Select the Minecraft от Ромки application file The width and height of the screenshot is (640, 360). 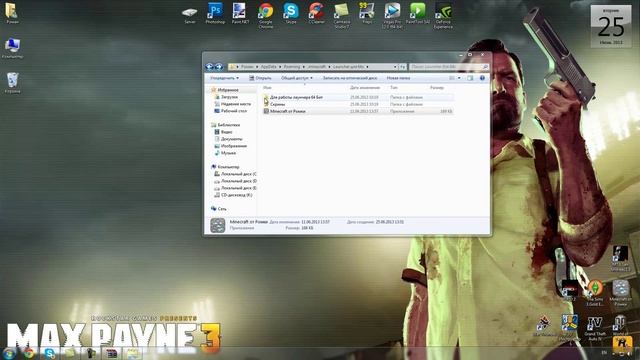click(x=358, y=111)
